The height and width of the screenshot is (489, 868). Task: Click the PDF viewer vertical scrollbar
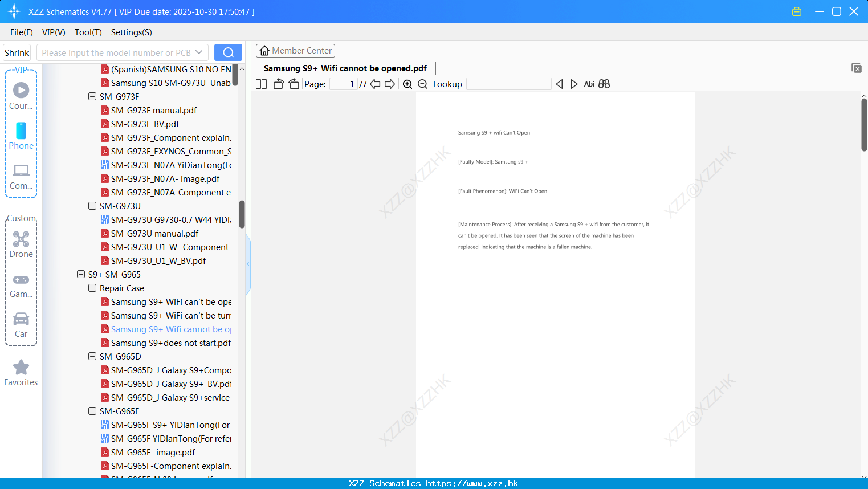pyautogui.click(x=864, y=124)
